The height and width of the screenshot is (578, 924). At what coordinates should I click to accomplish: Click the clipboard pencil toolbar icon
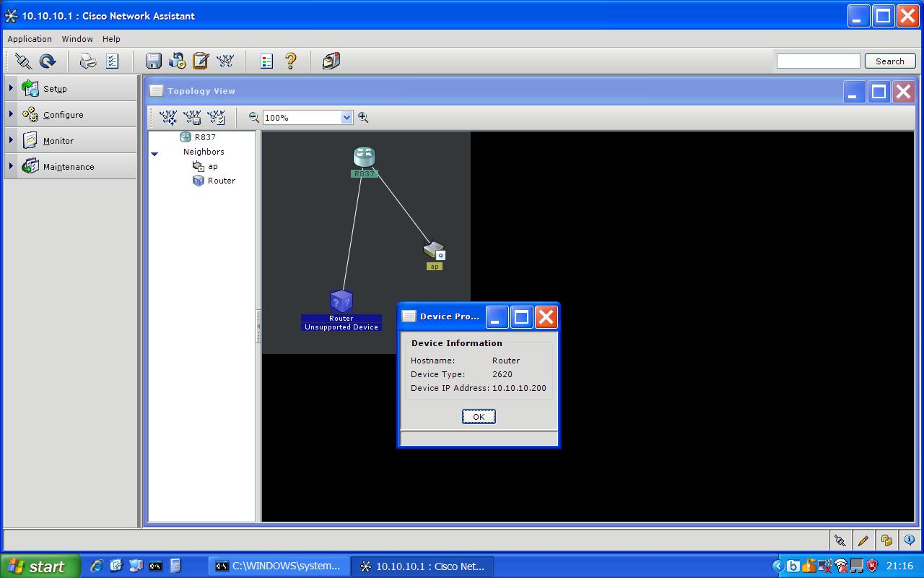201,61
